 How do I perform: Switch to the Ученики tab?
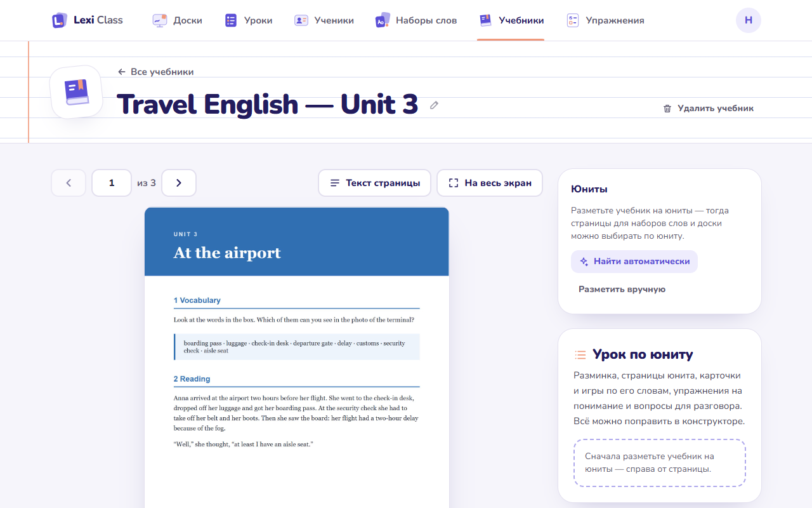324,20
